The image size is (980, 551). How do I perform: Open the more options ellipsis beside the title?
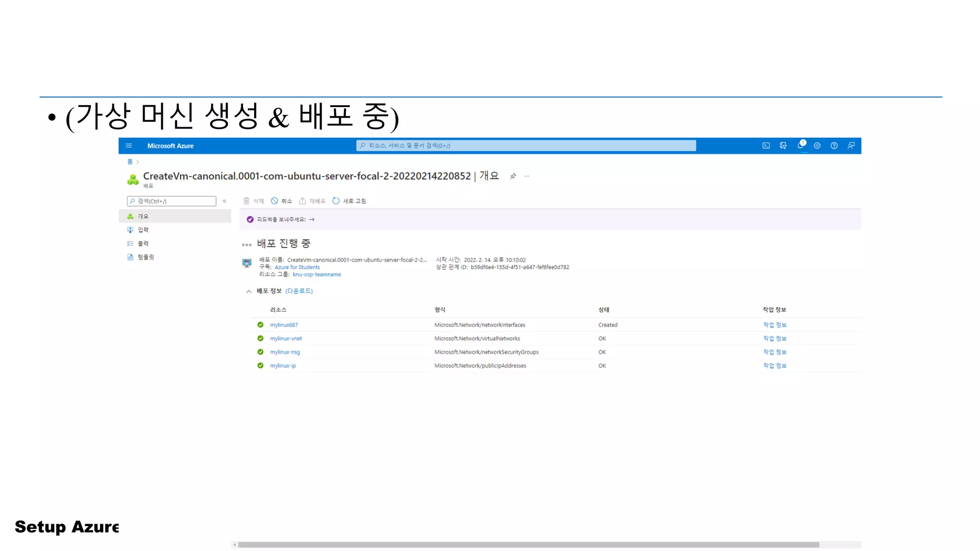(527, 176)
